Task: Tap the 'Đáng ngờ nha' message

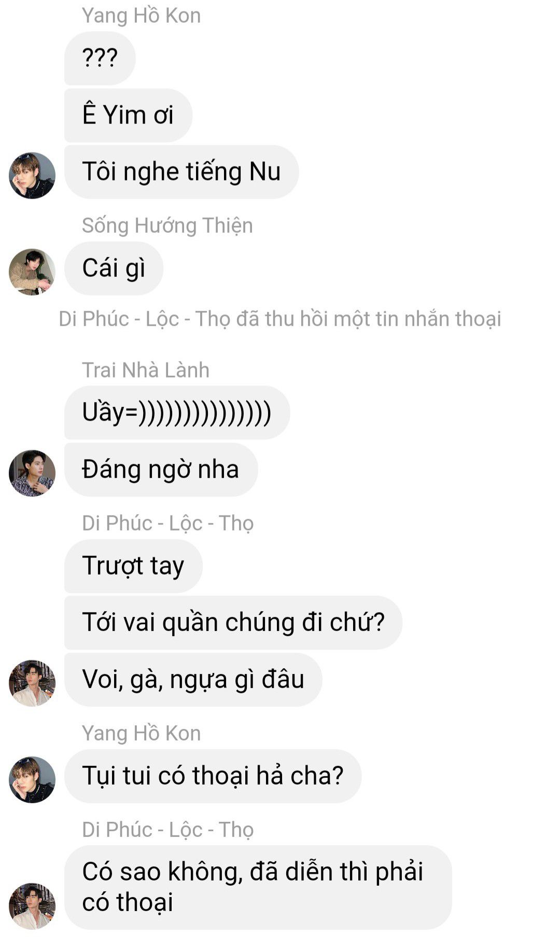Action: coord(161,469)
